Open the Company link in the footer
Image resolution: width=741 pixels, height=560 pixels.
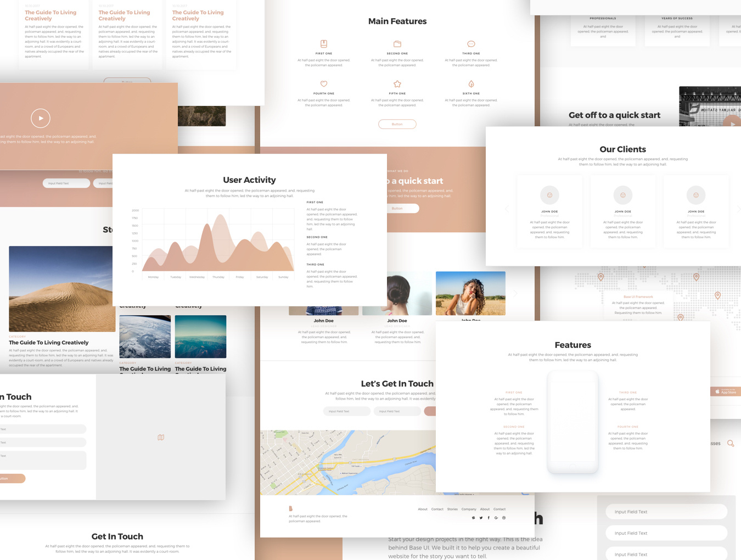[469, 509]
